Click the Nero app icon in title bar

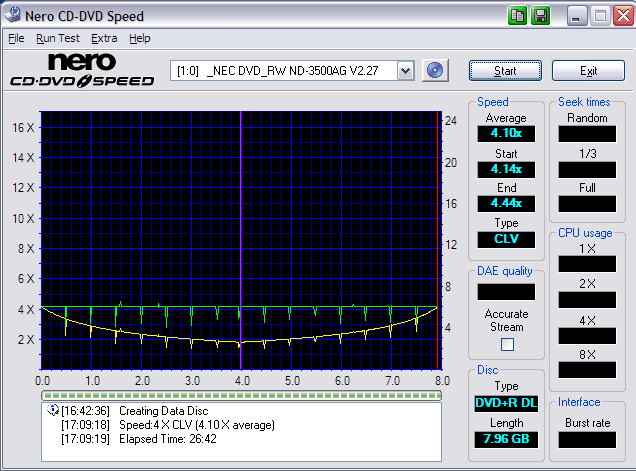click(x=13, y=15)
